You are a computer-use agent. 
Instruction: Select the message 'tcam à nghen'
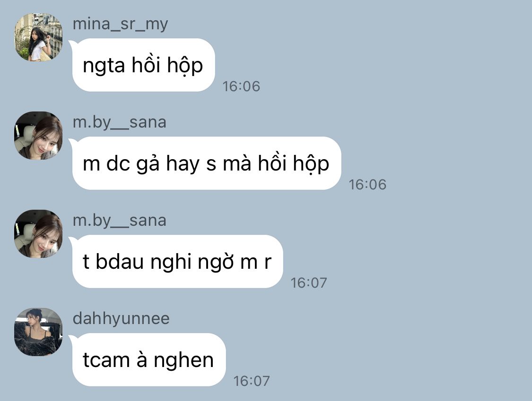148,360
